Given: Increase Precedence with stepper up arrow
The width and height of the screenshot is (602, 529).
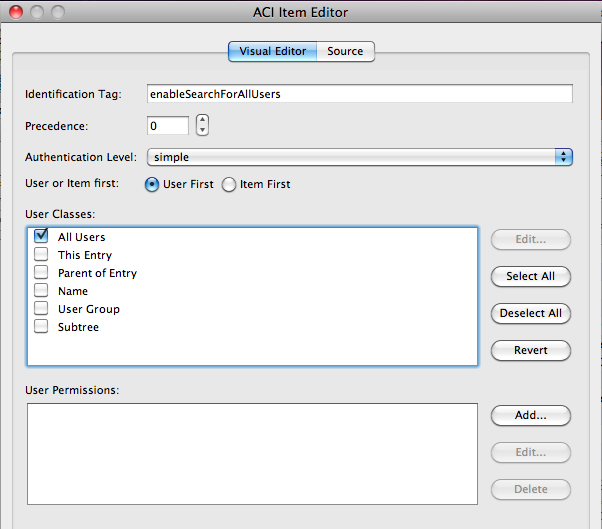Looking at the screenshot, I should tap(203, 120).
